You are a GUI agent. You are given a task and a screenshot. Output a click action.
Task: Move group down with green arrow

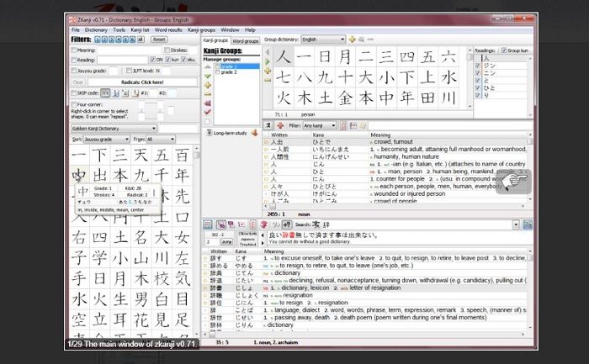point(207,76)
